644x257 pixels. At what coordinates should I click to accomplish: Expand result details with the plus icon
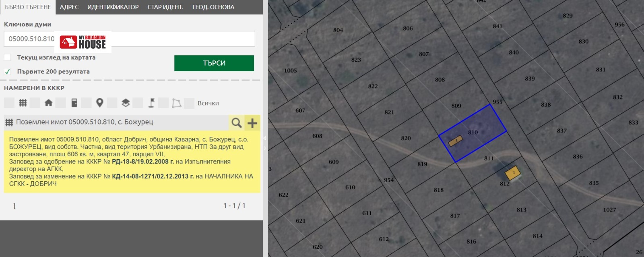coord(252,123)
